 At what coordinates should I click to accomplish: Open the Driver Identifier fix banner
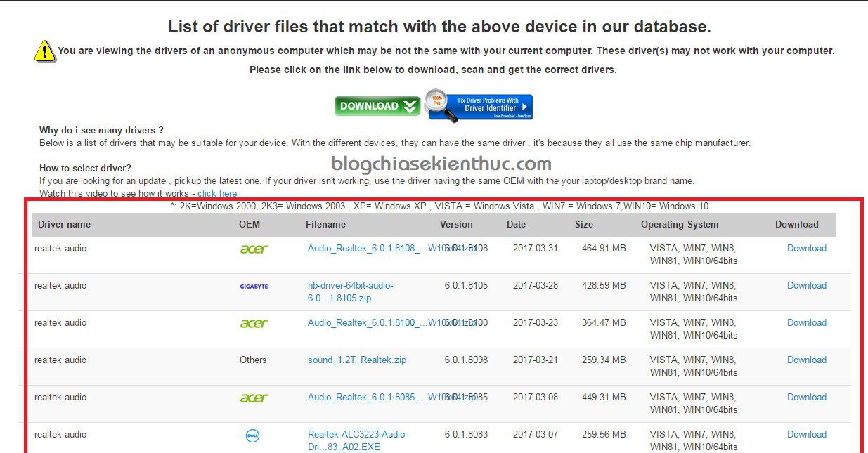[479, 106]
